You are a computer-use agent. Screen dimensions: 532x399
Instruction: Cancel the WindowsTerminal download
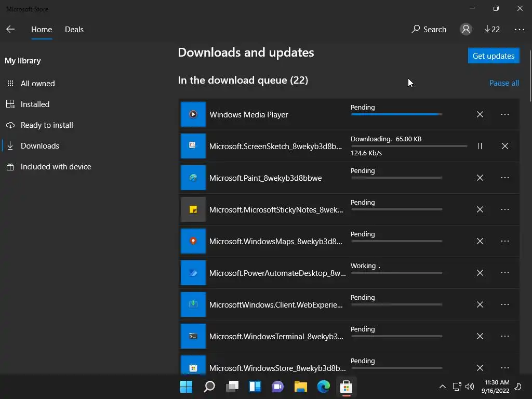480,336
